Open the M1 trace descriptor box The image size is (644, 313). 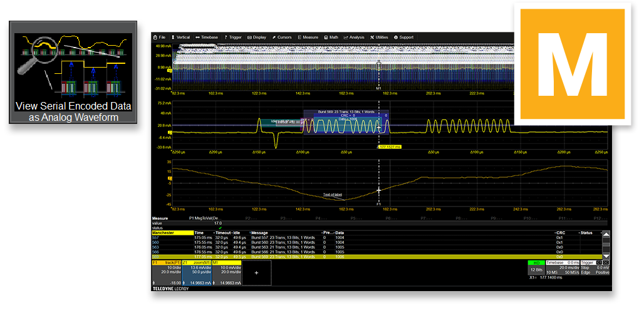(226, 273)
